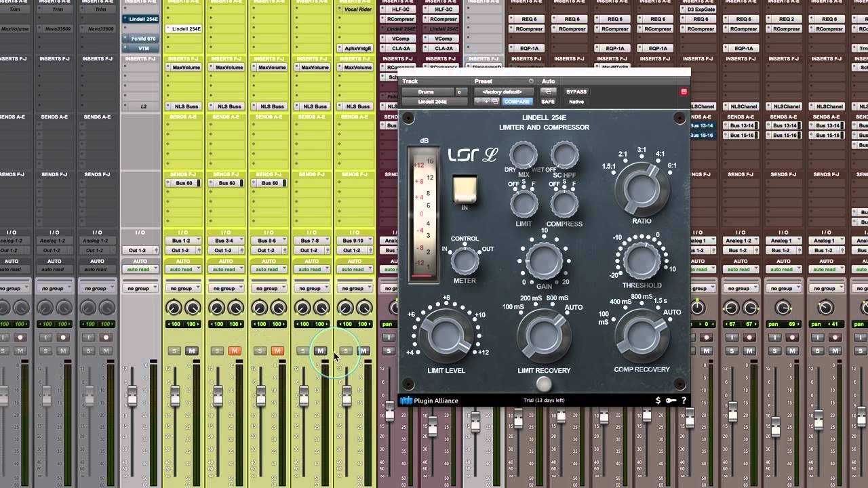Select previous preset minus button
Screen dimensions: 868x488
(x=477, y=102)
